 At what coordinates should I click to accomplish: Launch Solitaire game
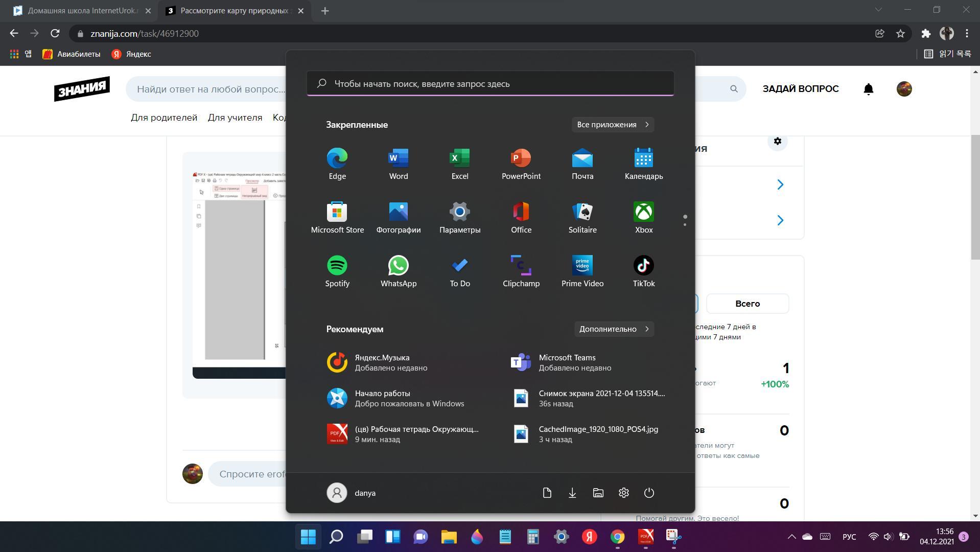[582, 218]
